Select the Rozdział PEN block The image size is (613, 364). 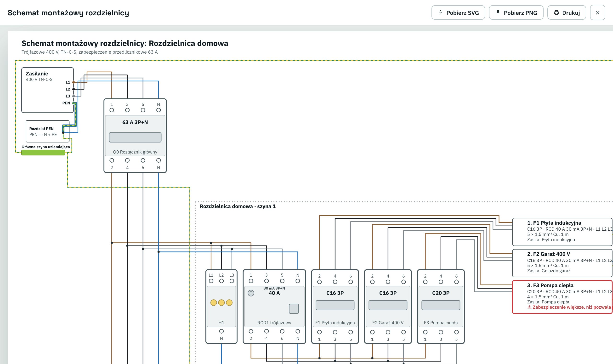click(47, 131)
